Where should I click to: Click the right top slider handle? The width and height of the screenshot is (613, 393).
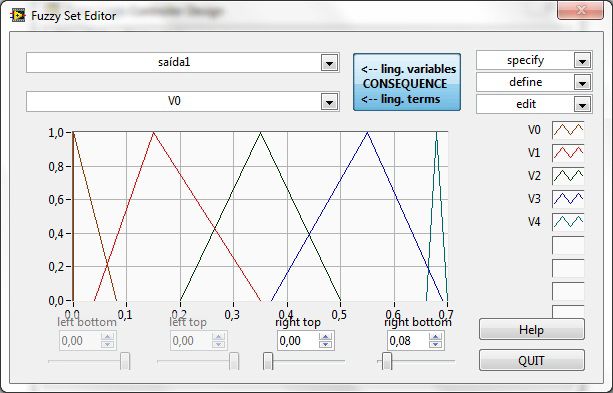268,361
